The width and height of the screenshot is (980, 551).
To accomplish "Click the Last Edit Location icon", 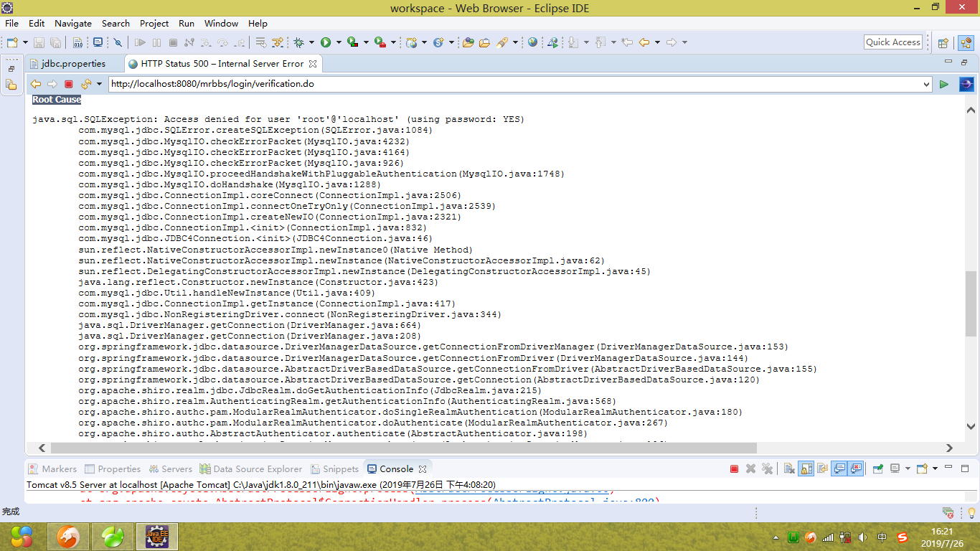I will click(627, 42).
